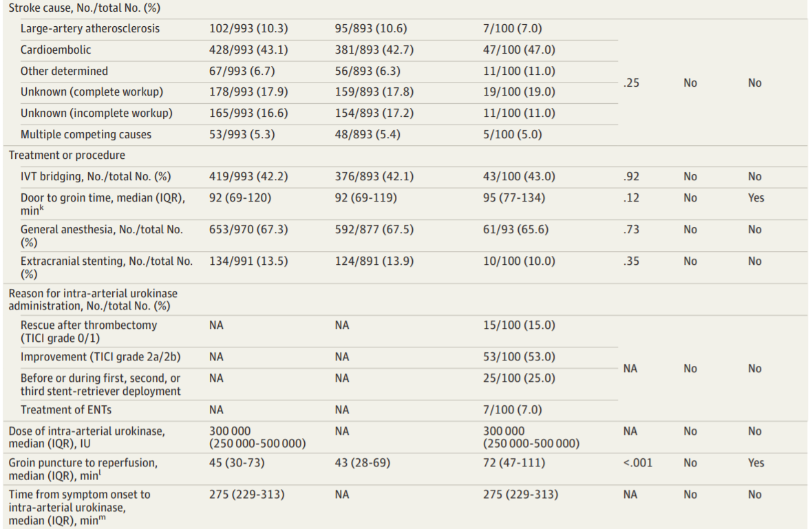
Task: Click the value 53/100 (53.0) for Improvement TICI grade
Action: (x=519, y=356)
